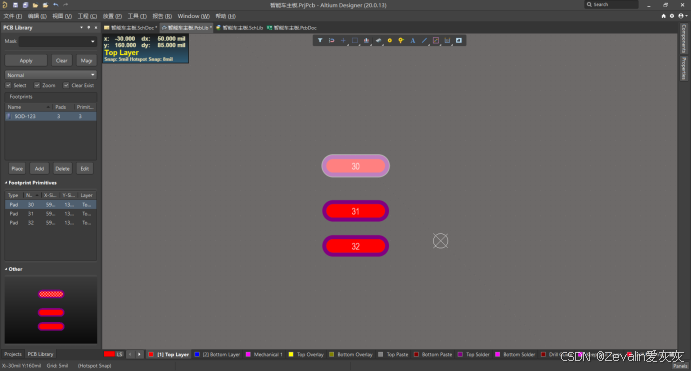This screenshot has height=371, width=692.
Task: Open the Mask dropdown field
Action: [x=57, y=41]
